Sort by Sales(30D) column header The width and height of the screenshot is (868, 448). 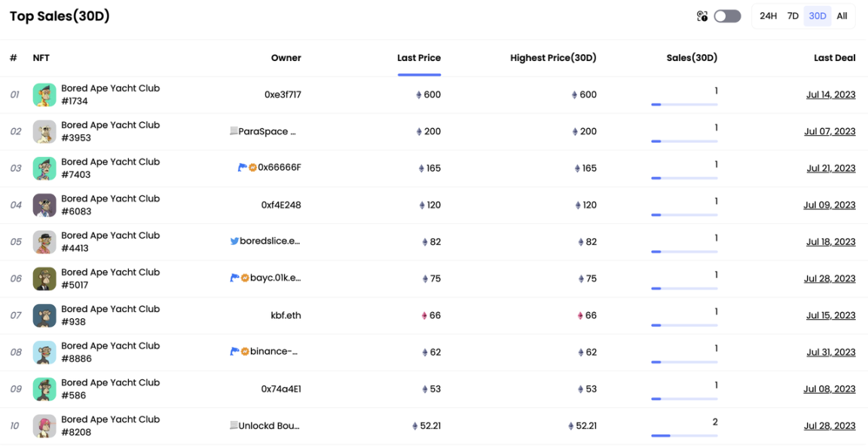coord(692,58)
